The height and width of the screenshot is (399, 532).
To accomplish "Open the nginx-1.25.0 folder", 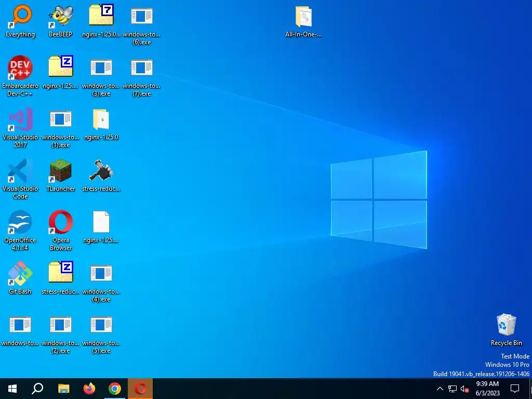I will coord(101,124).
